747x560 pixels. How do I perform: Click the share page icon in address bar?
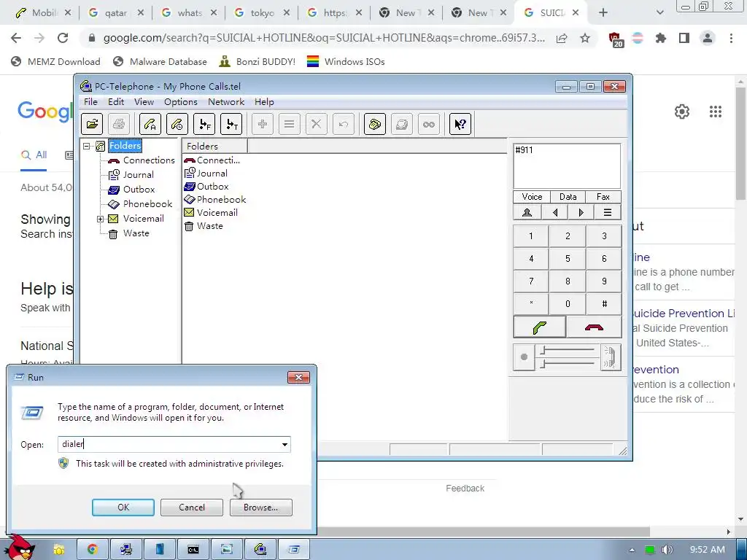click(562, 38)
